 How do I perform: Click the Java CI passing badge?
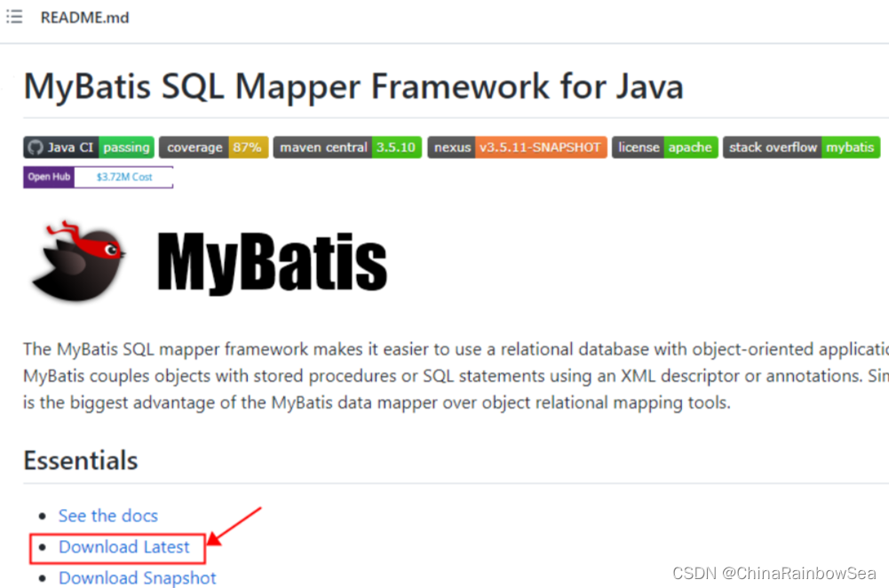point(89,147)
